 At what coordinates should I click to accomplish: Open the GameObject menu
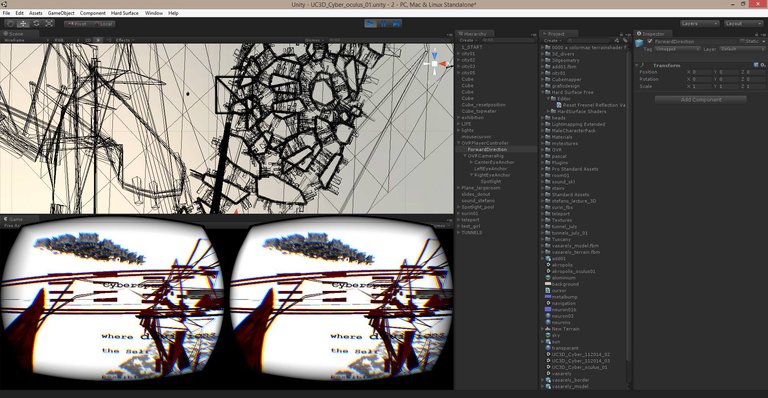61,13
